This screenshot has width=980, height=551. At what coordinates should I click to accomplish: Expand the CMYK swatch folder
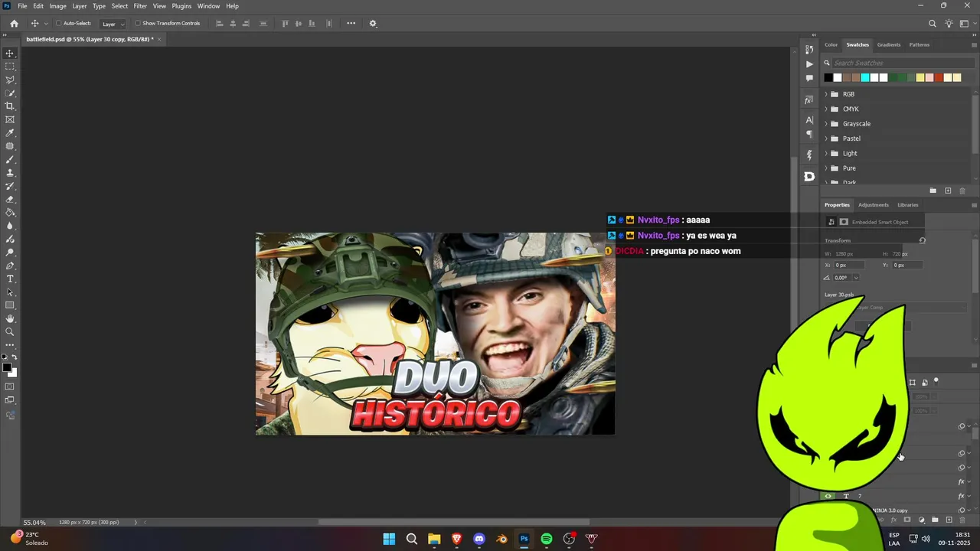[826, 109]
